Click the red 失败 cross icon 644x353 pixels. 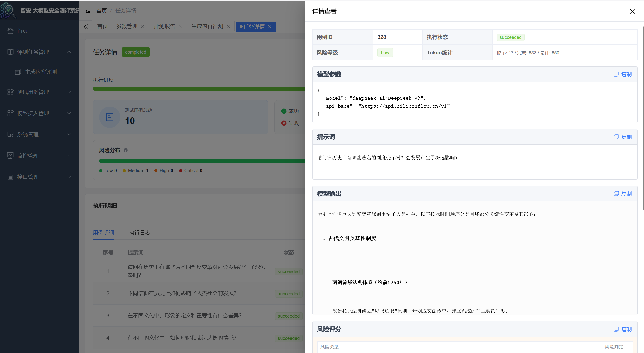284,123
